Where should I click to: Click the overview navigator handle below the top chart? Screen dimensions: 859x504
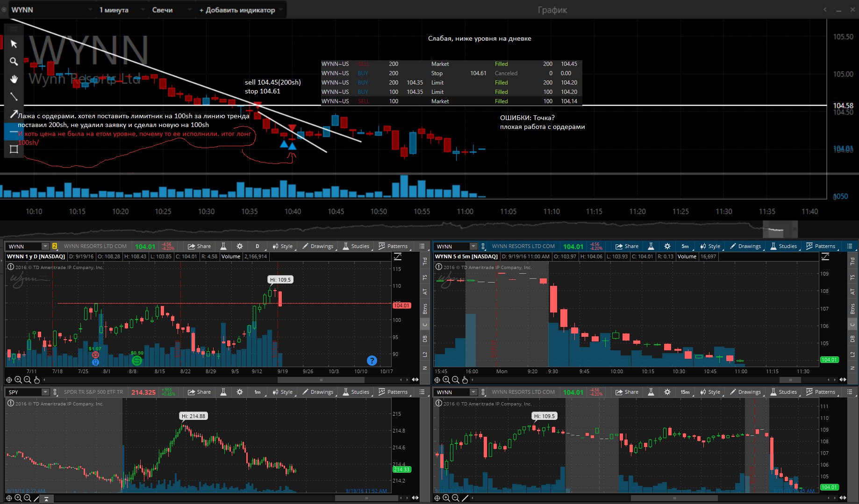pos(780,229)
